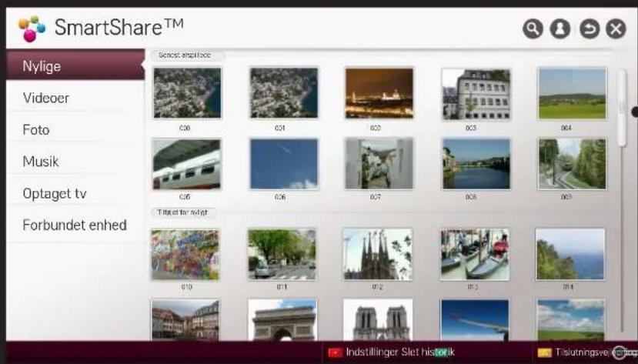This screenshot has width=638, height=364.
Task: Open building photo 003
Action: [x=476, y=95]
